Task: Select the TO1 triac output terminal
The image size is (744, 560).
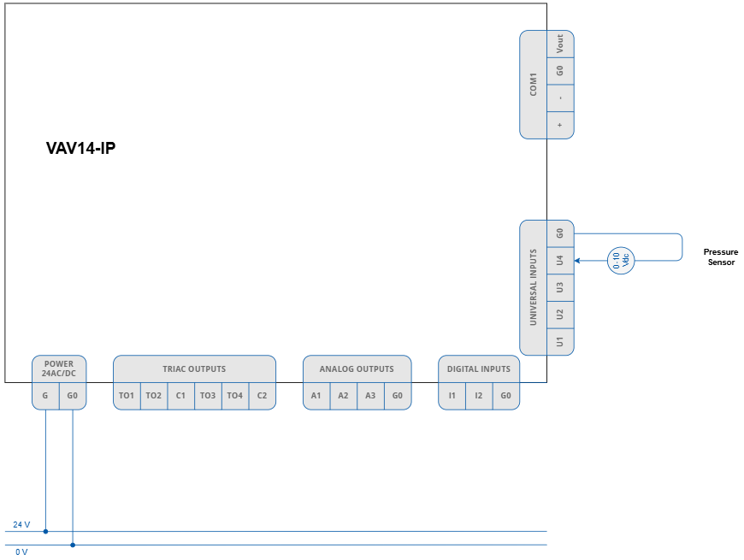Action: coord(127,396)
